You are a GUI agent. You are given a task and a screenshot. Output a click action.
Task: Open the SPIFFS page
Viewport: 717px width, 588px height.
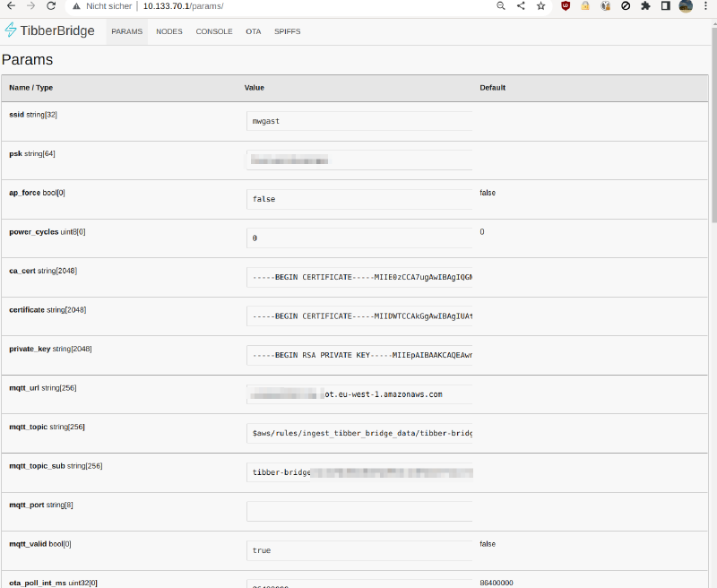288,31
